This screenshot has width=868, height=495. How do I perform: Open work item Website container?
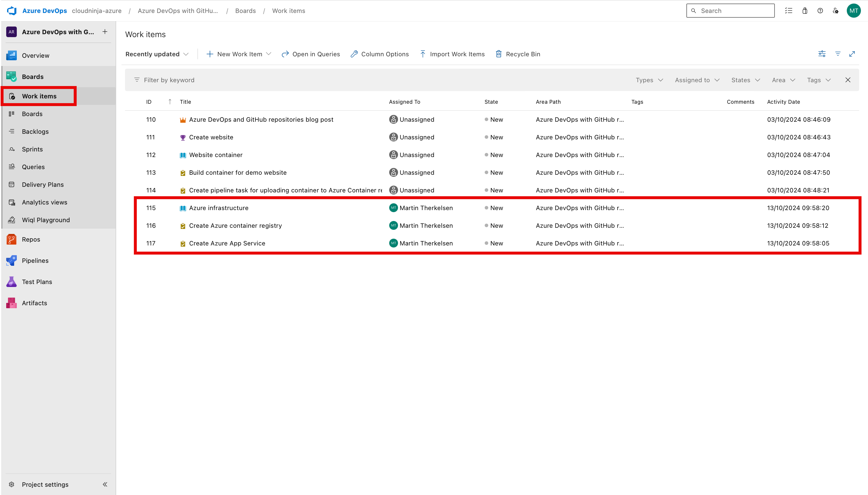(216, 155)
